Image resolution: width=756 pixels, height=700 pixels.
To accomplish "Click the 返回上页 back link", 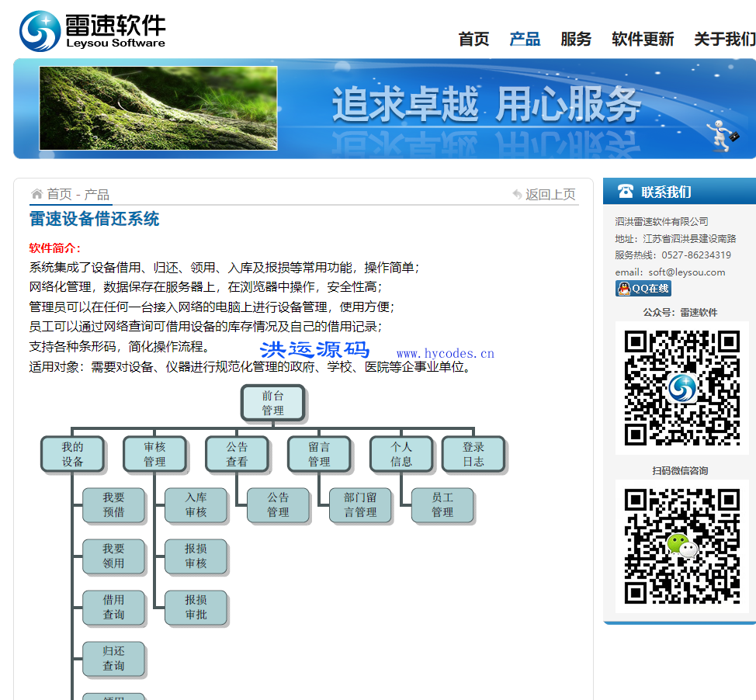I will coord(550,194).
